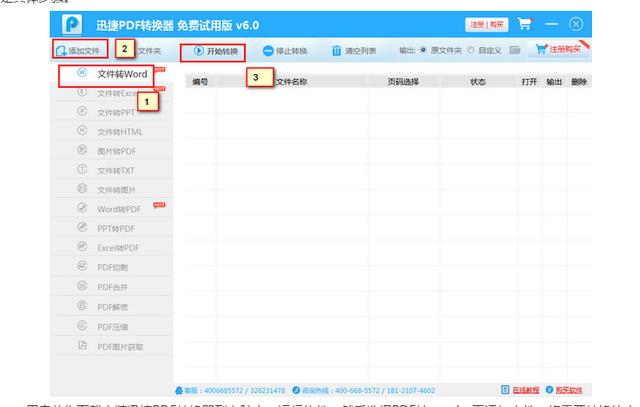Image resolution: width=640 pixels, height=407 pixels.
Task: Select the 自定义 output radio button
Action: pyautogui.click(x=471, y=50)
